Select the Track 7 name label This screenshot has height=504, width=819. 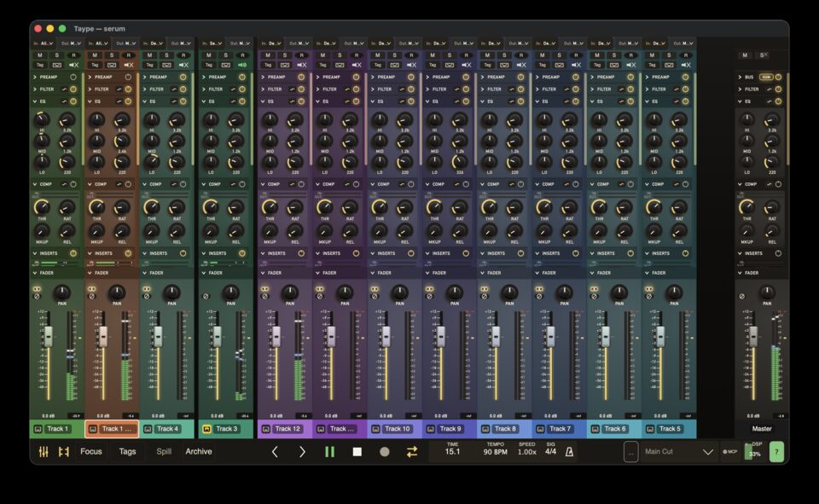560,429
